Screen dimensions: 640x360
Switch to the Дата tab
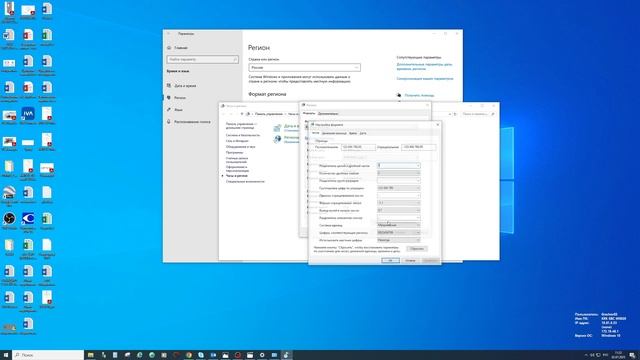[x=363, y=133]
